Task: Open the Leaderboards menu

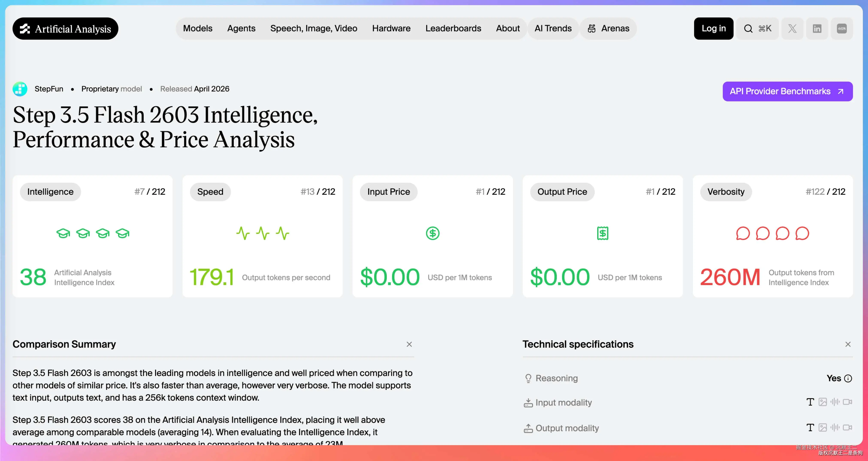Action: tap(453, 29)
